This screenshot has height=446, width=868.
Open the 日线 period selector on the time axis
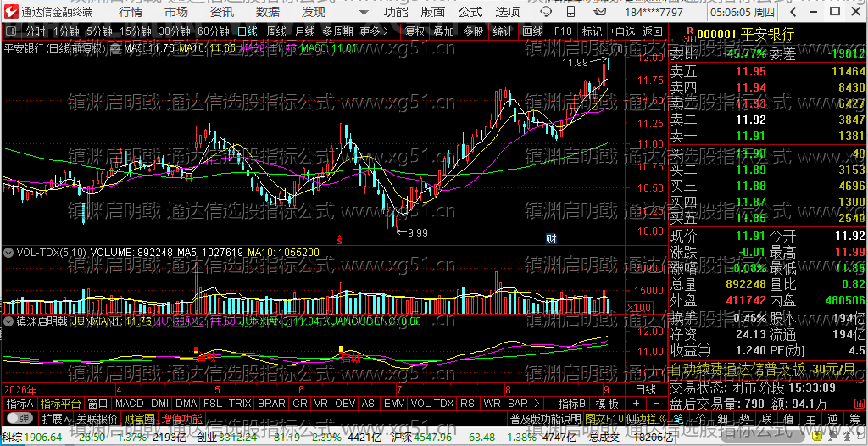point(645,389)
